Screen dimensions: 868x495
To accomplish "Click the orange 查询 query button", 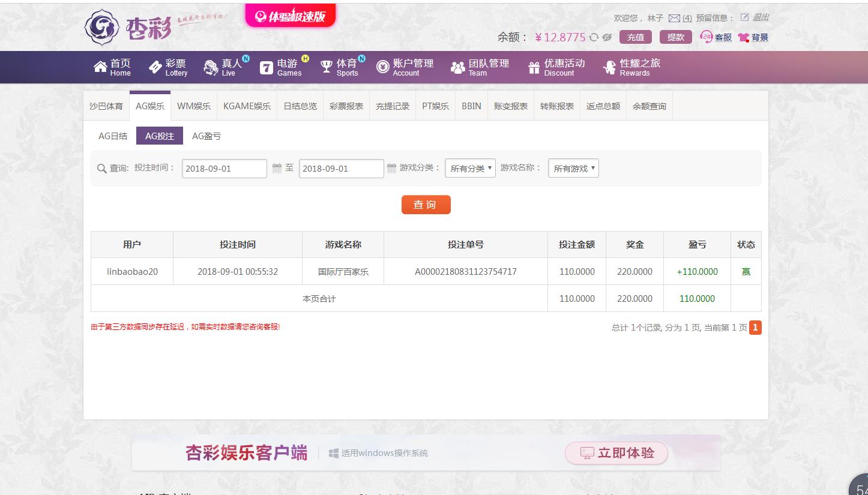I will tap(426, 205).
